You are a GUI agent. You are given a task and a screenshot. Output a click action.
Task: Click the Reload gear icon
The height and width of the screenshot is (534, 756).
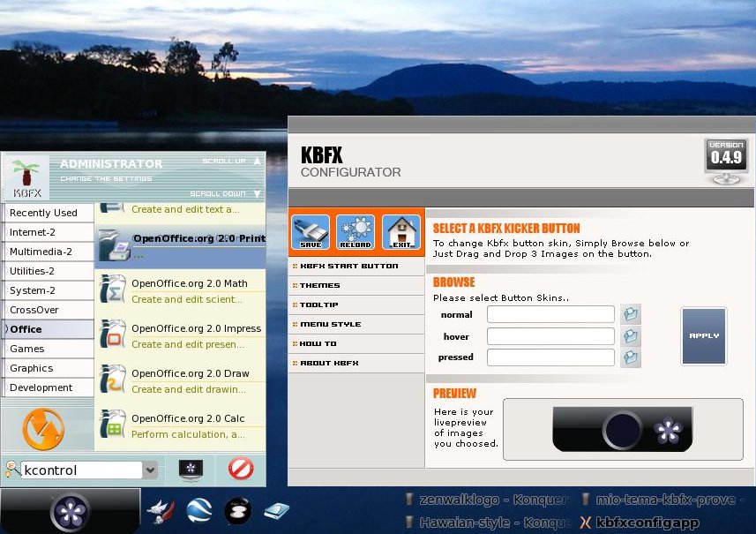click(356, 232)
